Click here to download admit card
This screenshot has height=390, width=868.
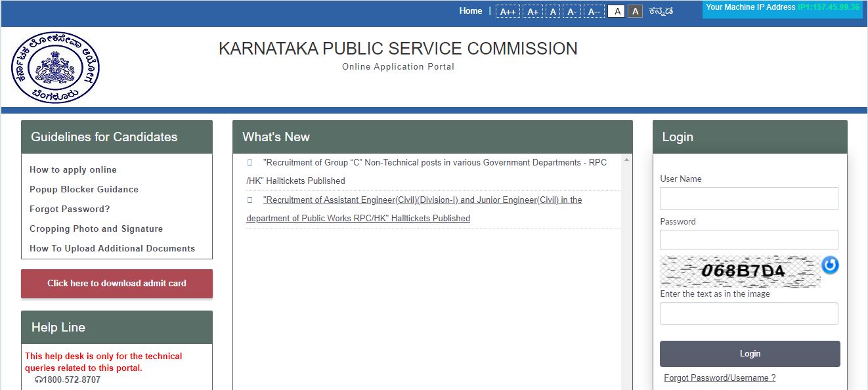coord(117,284)
